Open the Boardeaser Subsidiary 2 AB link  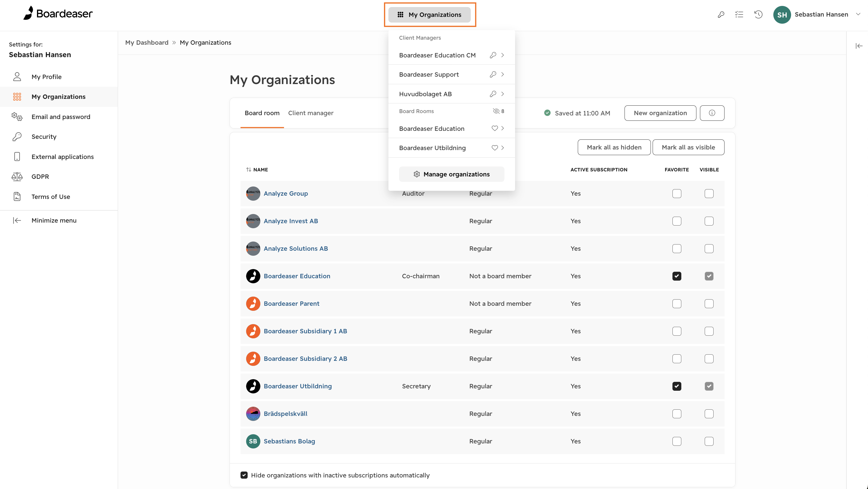tap(305, 359)
